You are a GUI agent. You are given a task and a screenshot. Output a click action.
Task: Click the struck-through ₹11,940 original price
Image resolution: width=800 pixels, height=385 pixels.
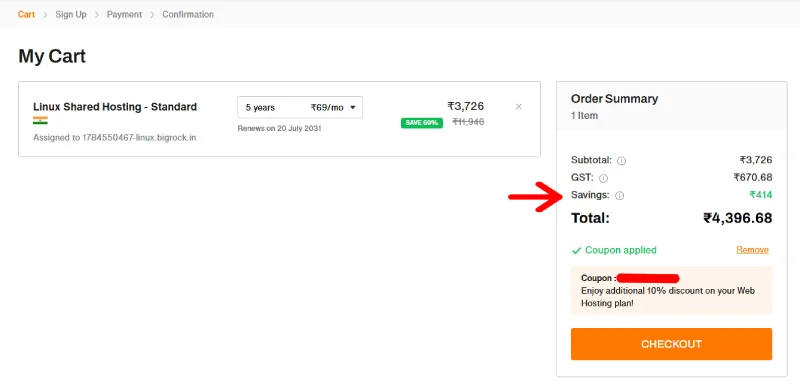[468, 122]
